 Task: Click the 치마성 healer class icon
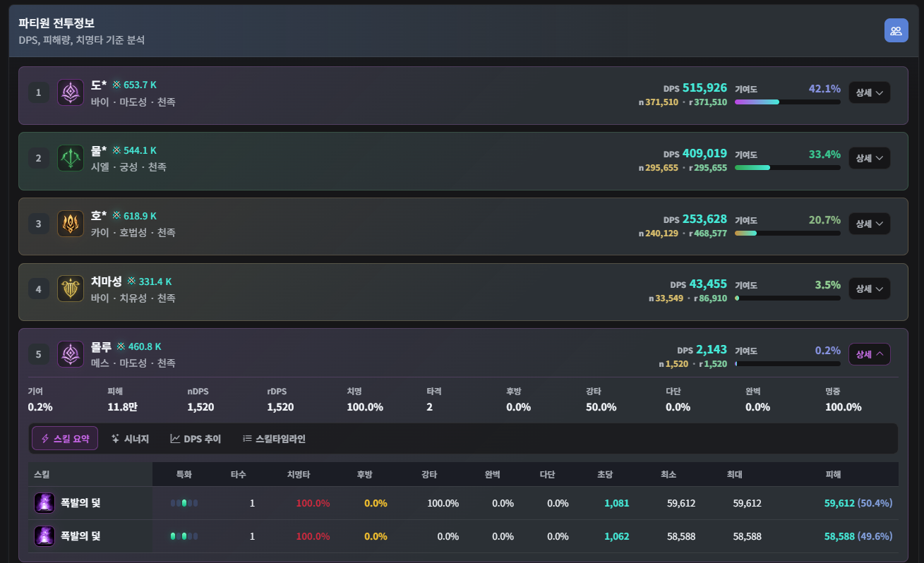[x=71, y=289]
